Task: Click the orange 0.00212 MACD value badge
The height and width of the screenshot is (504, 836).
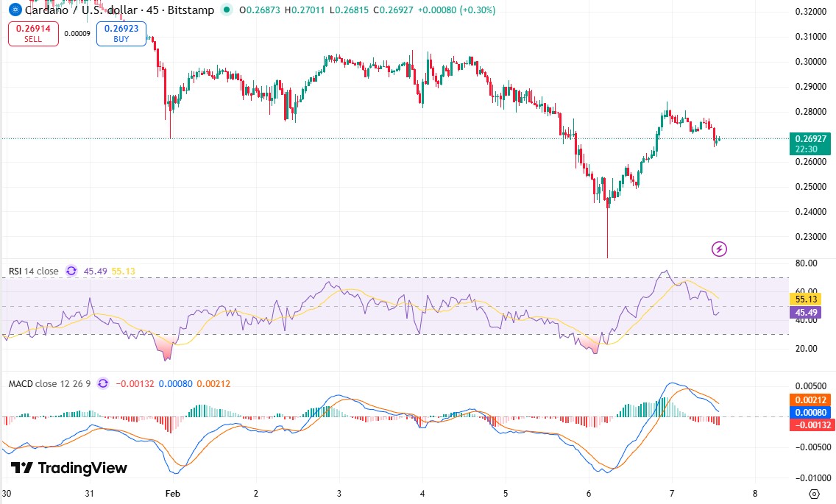Action: pyautogui.click(x=809, y=399)
